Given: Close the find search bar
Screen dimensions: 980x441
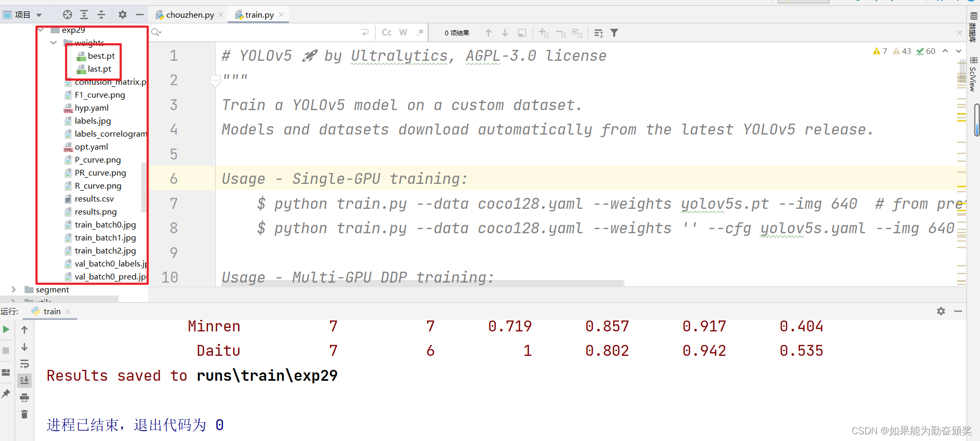Looking at the screenshot, I should (x=960, y=33).
